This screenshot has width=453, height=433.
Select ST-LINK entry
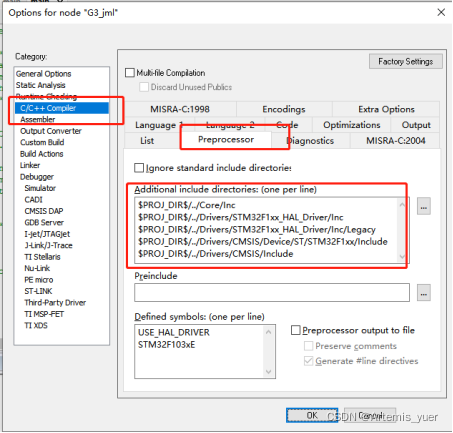38,291
